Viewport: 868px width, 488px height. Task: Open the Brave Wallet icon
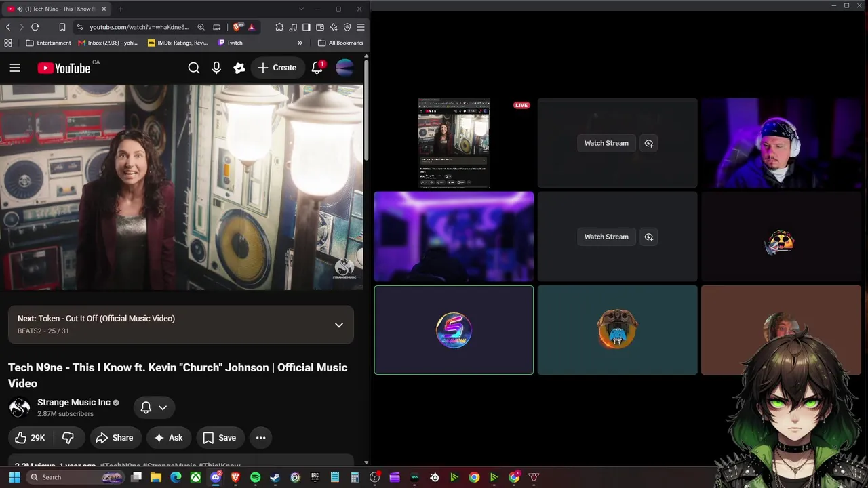[320, 27]
